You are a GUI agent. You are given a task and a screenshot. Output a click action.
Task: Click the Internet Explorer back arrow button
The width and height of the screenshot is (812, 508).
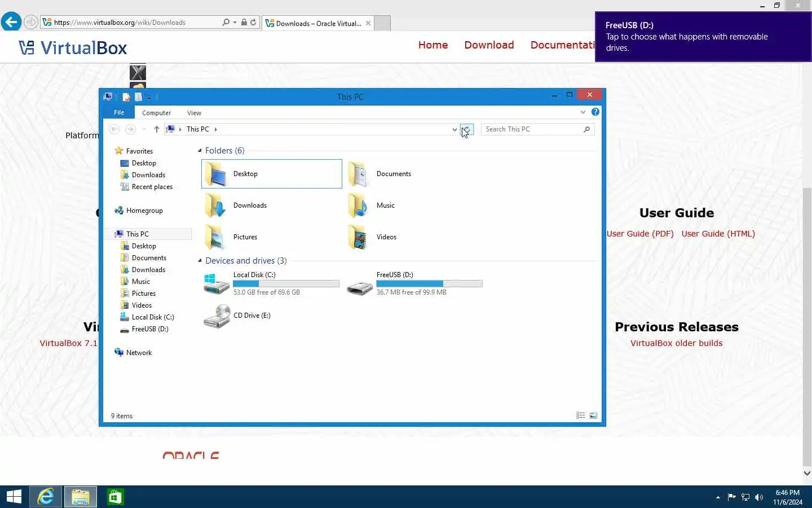pyautogui.click(x=11, y=22)
